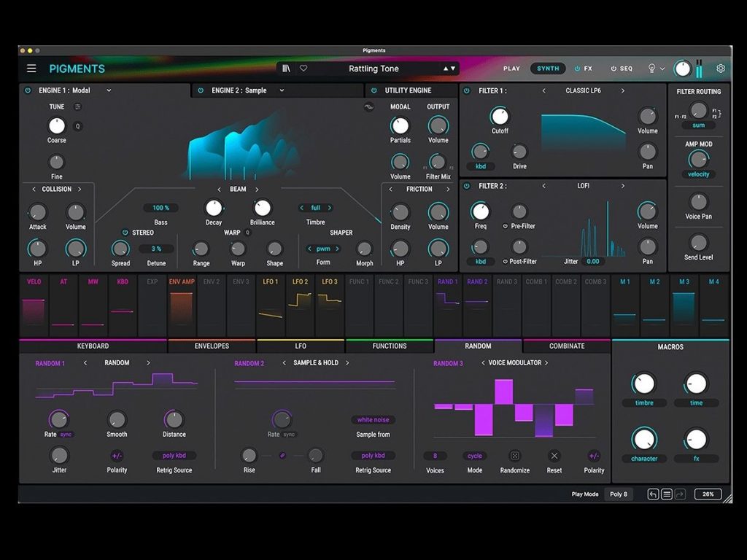Open the FILTER 1 CLASSIC LP6 selector
The image size is (747, 560).
click(x=583, y=90)
